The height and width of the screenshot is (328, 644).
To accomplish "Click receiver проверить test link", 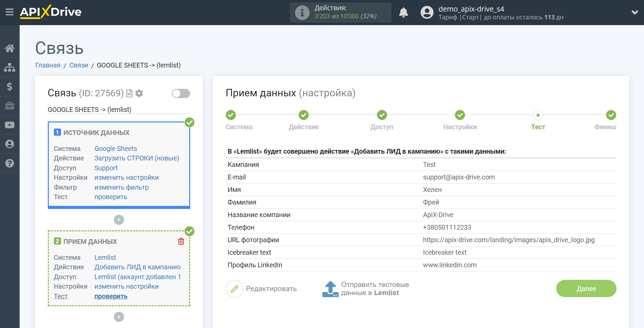I will pos(111,296).
